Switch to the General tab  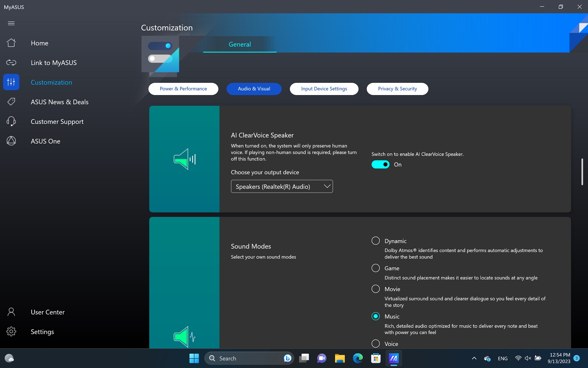click(x=240, y=44)
